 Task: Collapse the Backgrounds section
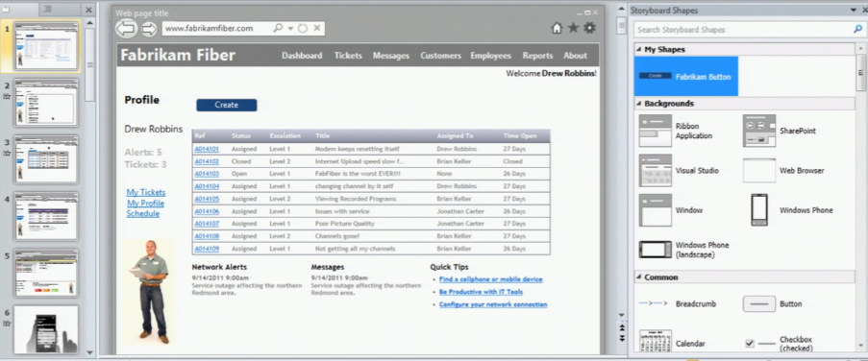pyautogui.click(x=638, y=104)
